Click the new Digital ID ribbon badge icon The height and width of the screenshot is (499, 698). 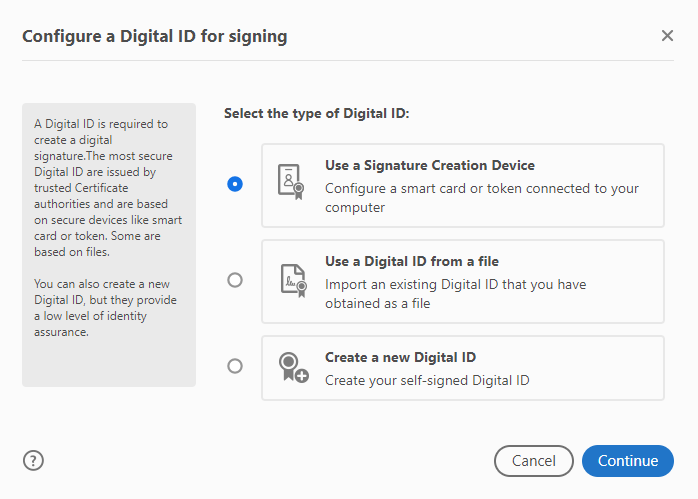(x=291, y=367)
